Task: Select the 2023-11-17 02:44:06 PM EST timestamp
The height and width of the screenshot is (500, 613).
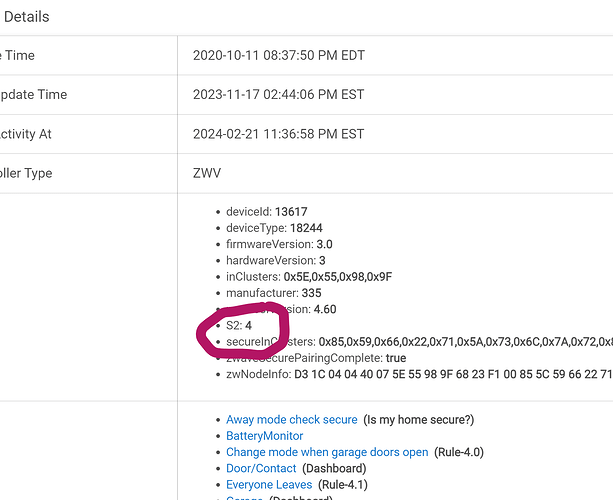Action: (278, 95)
